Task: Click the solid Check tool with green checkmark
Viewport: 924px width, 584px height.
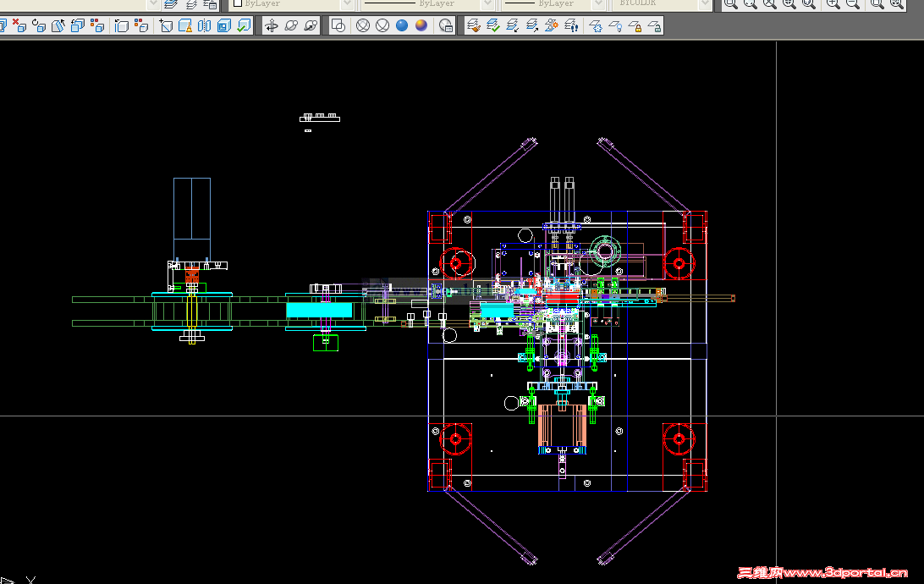Action: click(x=244, y=26)
